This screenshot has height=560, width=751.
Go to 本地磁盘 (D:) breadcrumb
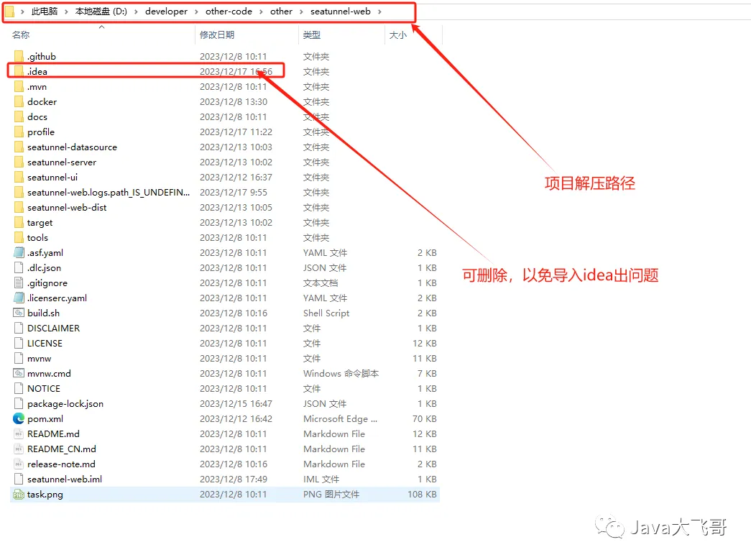(101, 12)
